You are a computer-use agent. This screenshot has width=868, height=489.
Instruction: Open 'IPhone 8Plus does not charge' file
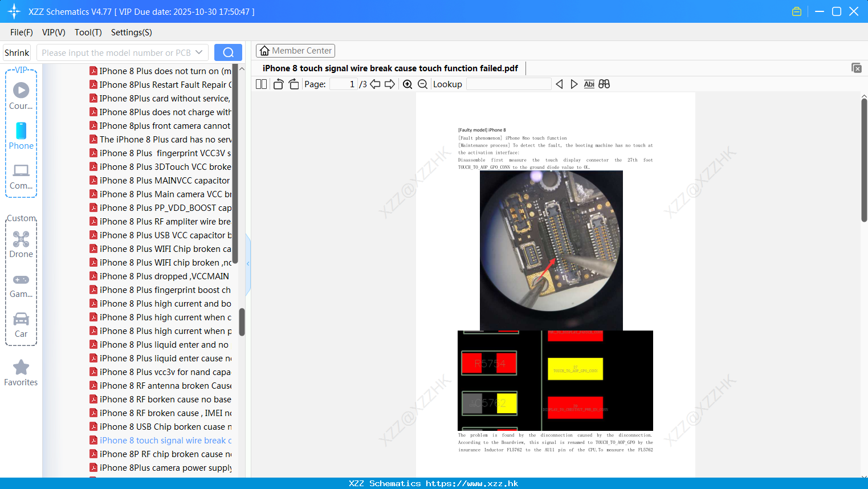160,112
